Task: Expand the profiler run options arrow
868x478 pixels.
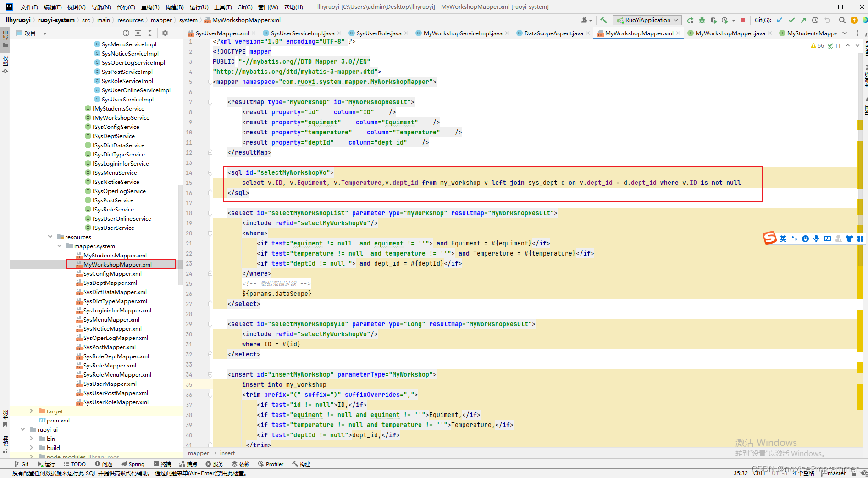Action: tap(734, 20)
